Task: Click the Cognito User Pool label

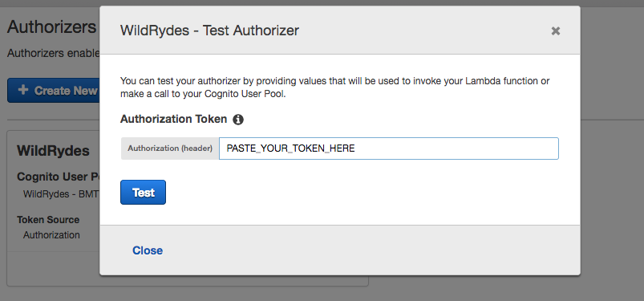Action: click(x=58, y=177)
